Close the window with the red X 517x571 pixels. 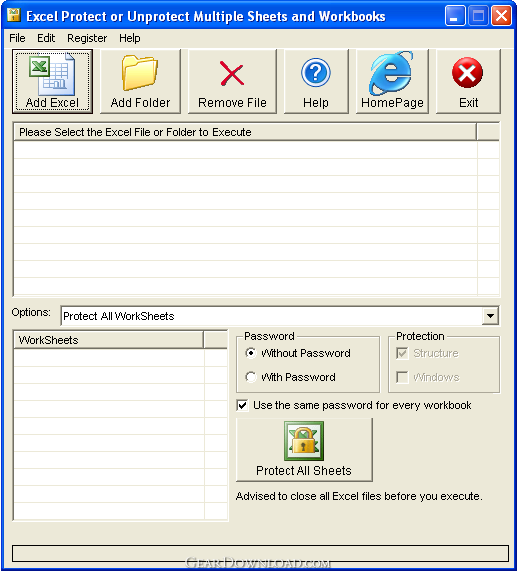(x=501, y=16)
